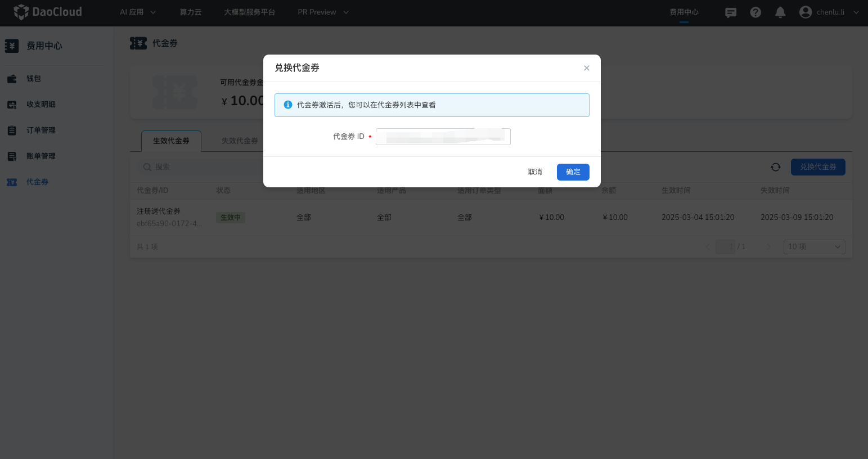Switch to the 失效代金券 tab
Screen dimensions: 868x459
coord(239,141)
